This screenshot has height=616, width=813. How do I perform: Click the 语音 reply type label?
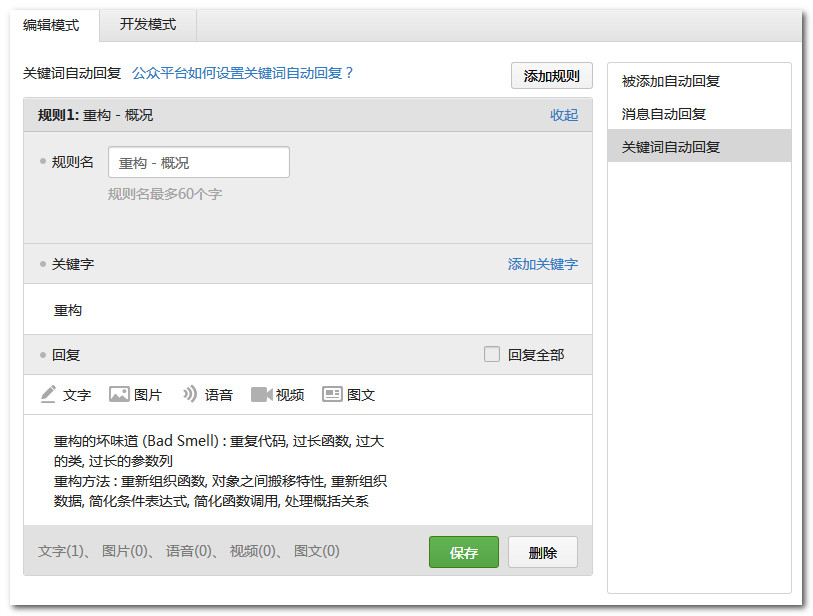[x=218, y=395]
